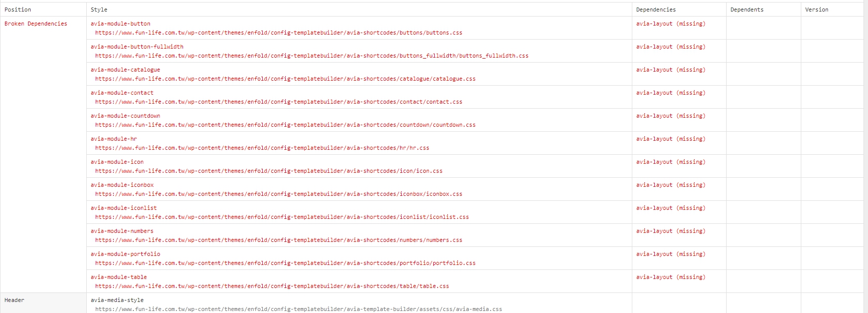Open the iconlist.css stylesheet URL
The image size is (868, 313).
coord(282,217)
